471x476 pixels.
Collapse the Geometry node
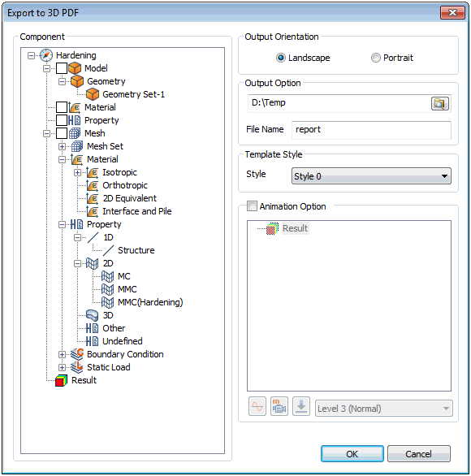click(x=62, y=82)
